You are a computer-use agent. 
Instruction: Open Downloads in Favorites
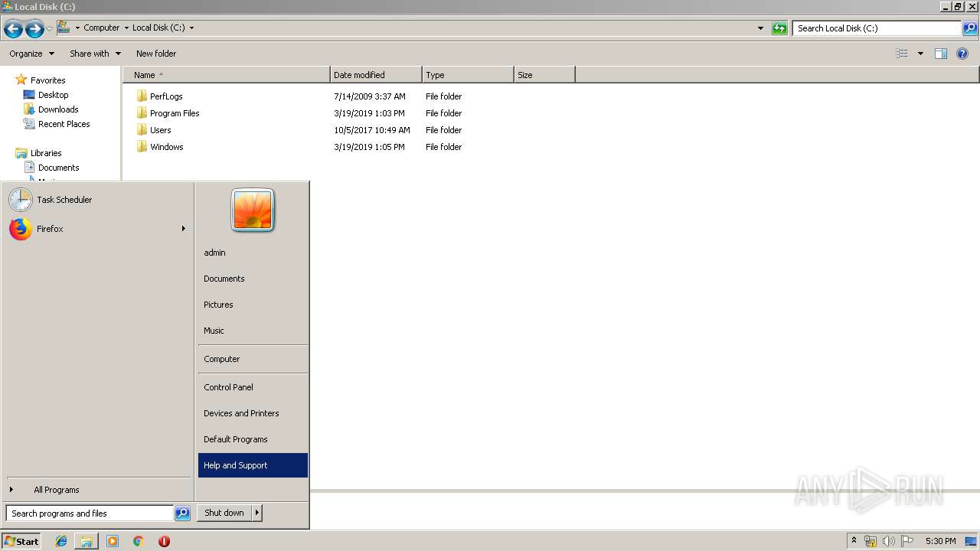click(58, 109)
